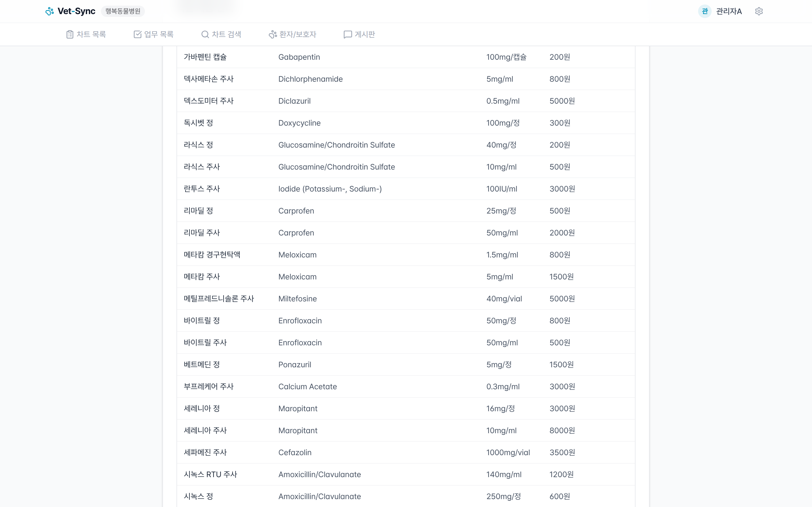Click the paw icon beside 환자/보호자
This screenshot has width=812, height=507.
tap(272, 35)
